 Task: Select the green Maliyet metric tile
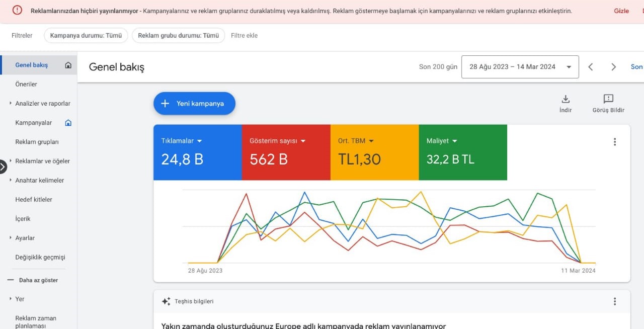[463, 152]
